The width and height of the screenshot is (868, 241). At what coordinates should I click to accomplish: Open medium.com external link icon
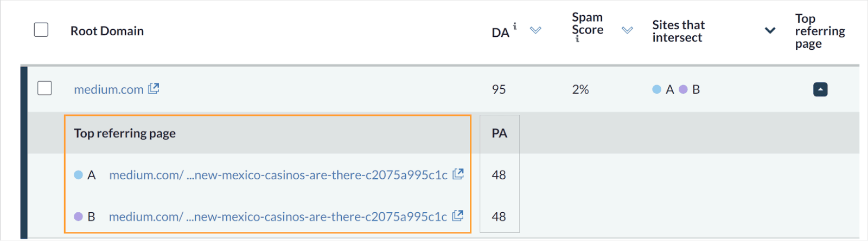(x=154, y=88)
